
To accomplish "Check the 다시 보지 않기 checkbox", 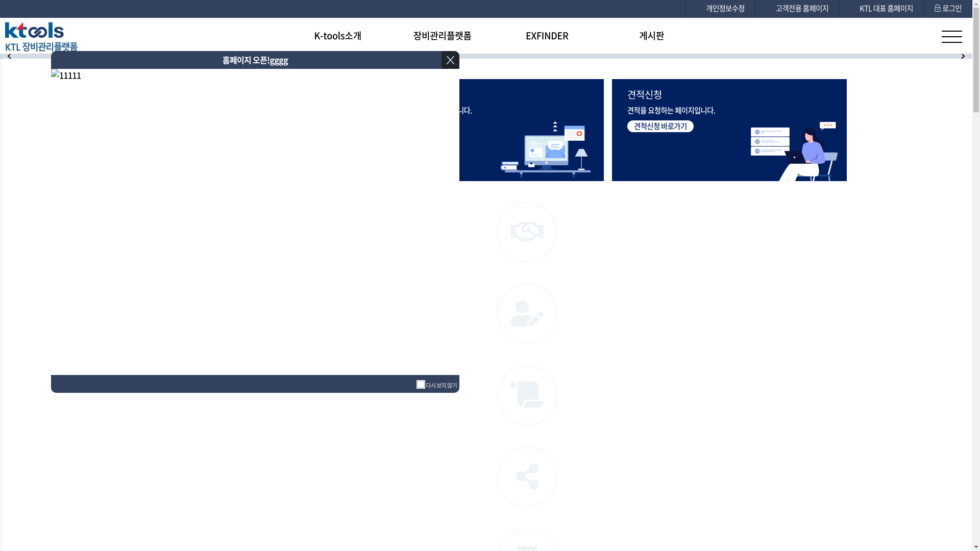I will [421, 384].
